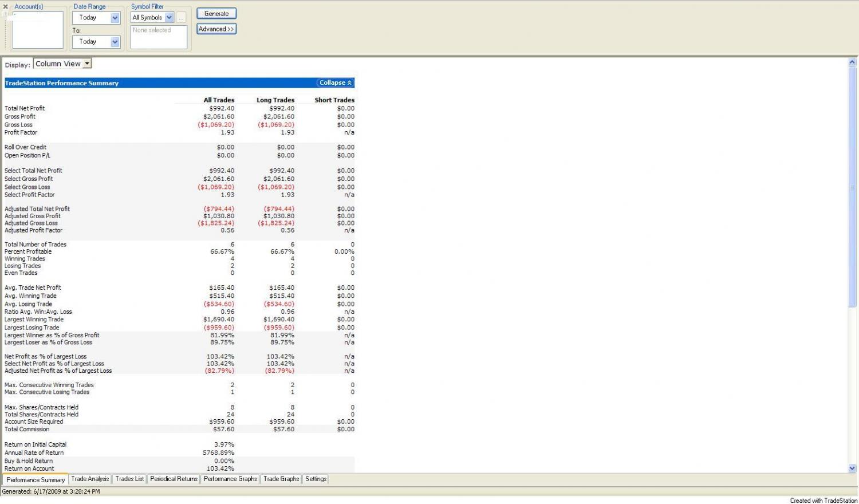Click the Max. Shares/Contracts Held label

pyautogui.click(x=41, y=407)
